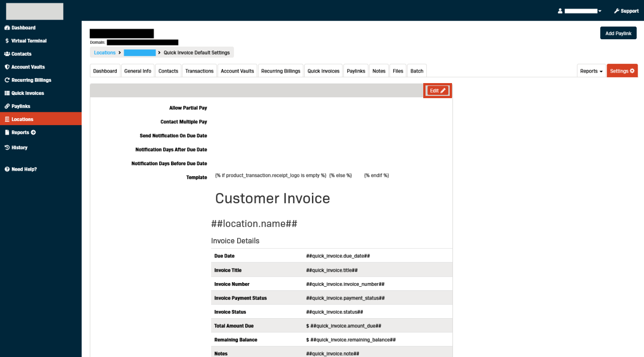Go to the Paylinks tab
This screenshot has height=357, width=644.
pos(356,71)
